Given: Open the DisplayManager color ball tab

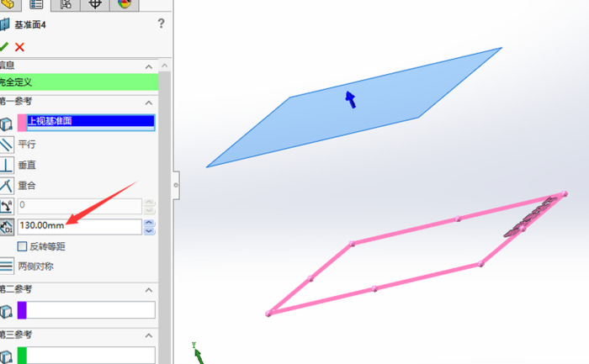Looking at the screenshot, I should click(124, 4).
